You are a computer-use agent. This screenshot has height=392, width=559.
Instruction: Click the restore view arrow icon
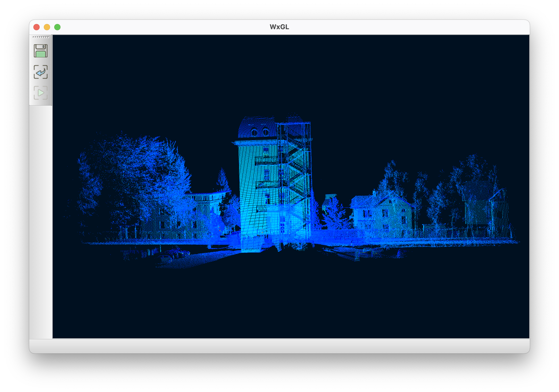click(41, 72)
